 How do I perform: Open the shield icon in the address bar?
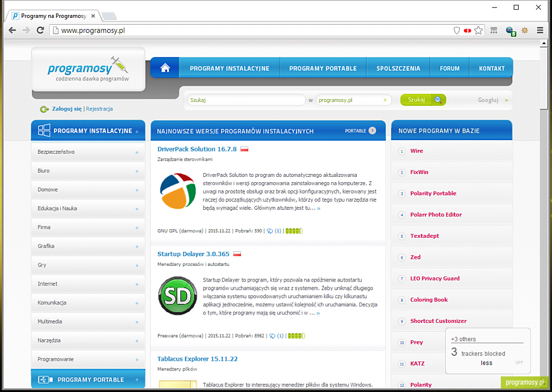click(457, 30)
